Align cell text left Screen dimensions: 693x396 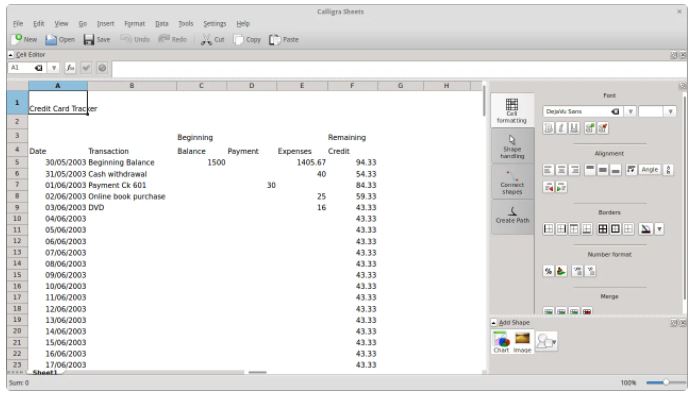click(548, 170)
